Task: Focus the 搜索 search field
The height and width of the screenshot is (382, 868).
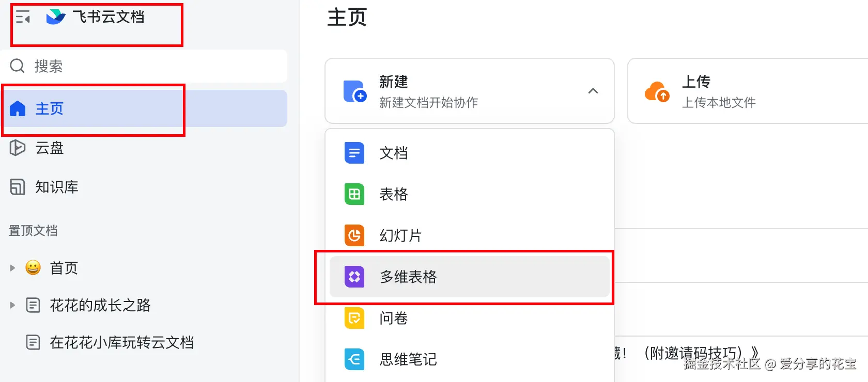Action: click(145, 66)
